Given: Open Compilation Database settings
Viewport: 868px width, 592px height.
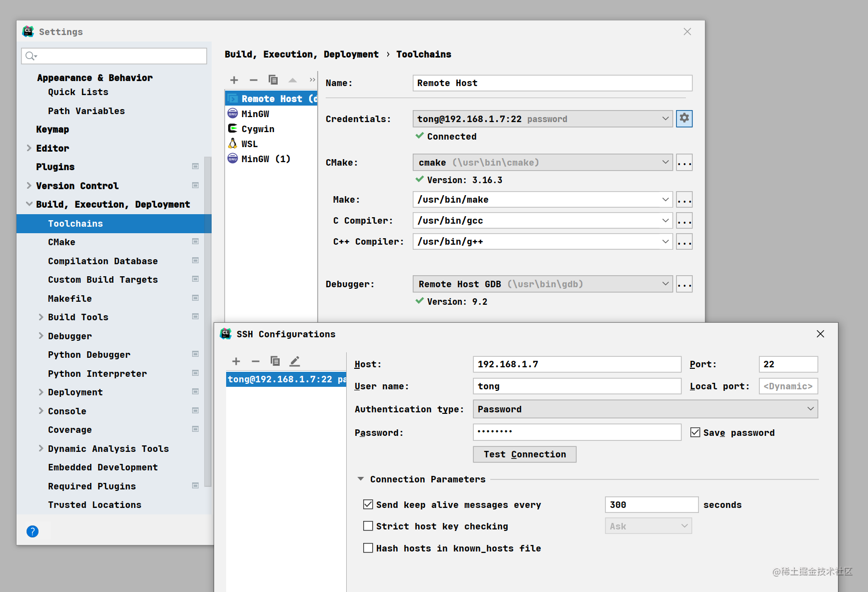Looking at the screenshot, I should tap(103, 261).
